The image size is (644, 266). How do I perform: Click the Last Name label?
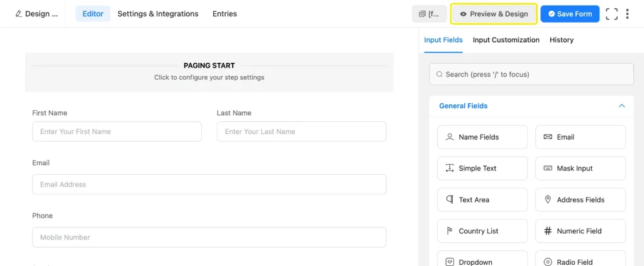pyautogui.click(x=234, y=113)
